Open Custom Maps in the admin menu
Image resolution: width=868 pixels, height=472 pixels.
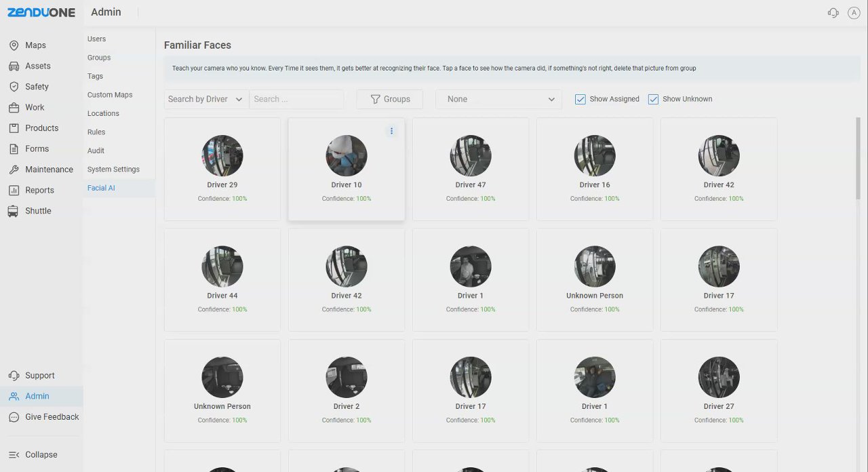[x=110, y=95]
